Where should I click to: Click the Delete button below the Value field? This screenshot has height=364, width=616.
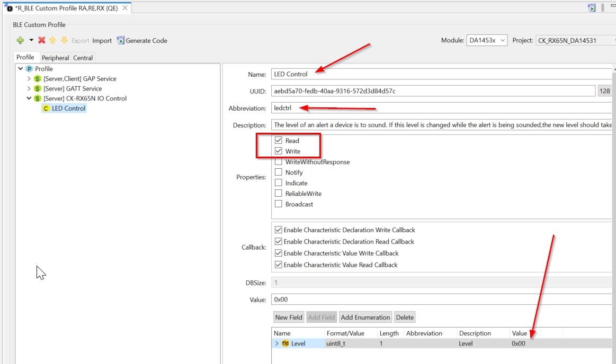(405, 317)
